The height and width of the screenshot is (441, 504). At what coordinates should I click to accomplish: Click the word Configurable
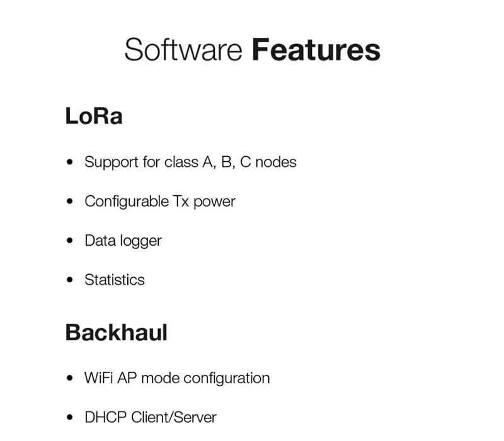pyautogui.click(x=127, y=202)
